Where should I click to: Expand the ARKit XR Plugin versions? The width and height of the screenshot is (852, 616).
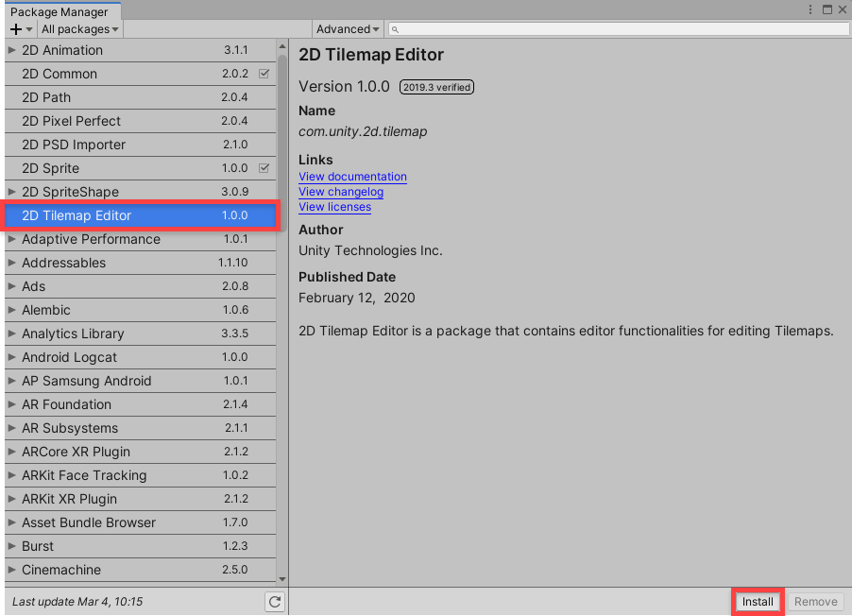(12, 499)
